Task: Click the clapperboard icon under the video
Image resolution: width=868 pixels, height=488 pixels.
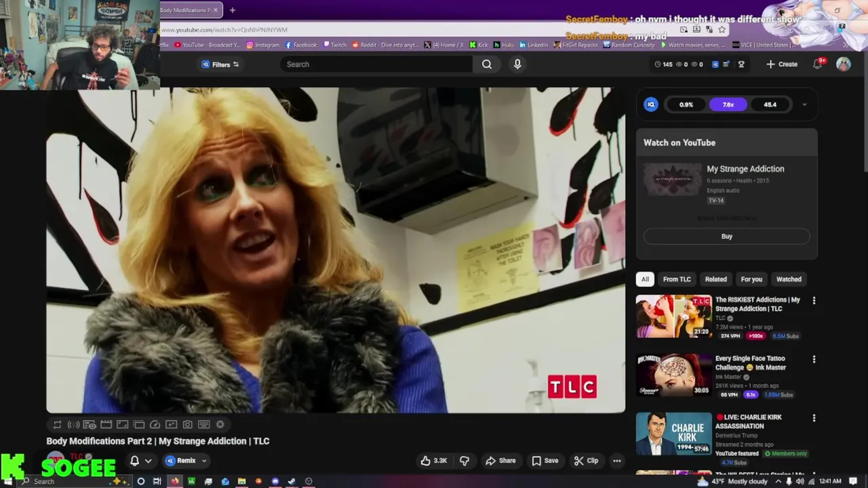Action: pos(106,425)
